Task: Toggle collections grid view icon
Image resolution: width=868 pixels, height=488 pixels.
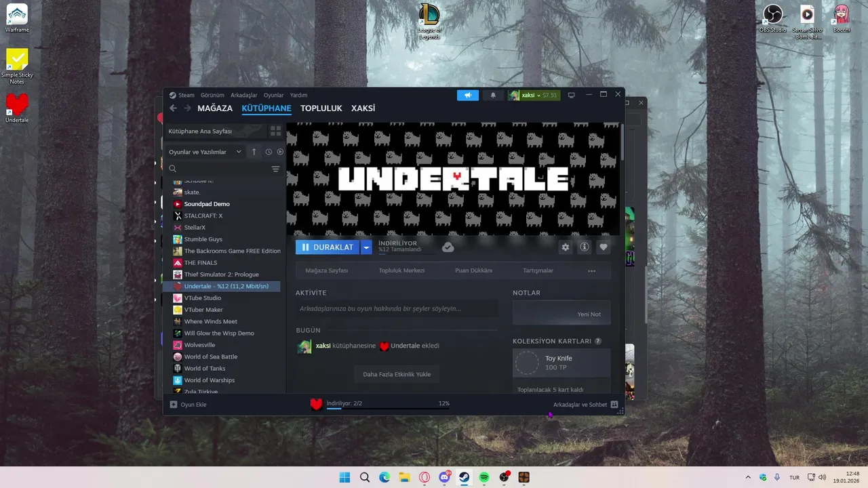Action: click(275, 131)
